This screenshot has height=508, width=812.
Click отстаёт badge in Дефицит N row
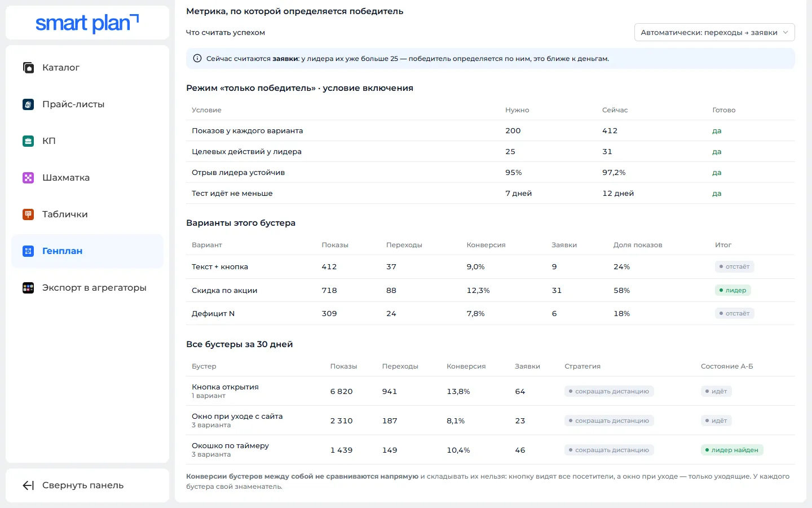tap(734, 313)
